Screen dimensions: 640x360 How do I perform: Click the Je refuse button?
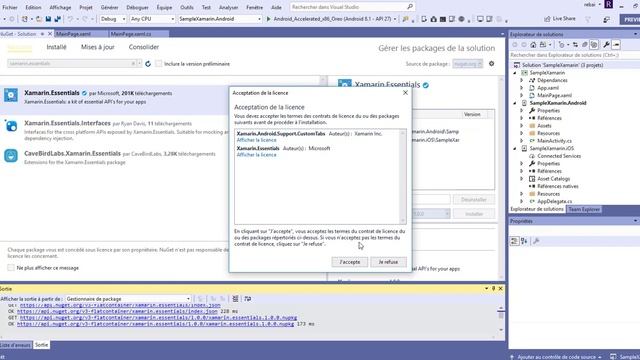(388, 262)
